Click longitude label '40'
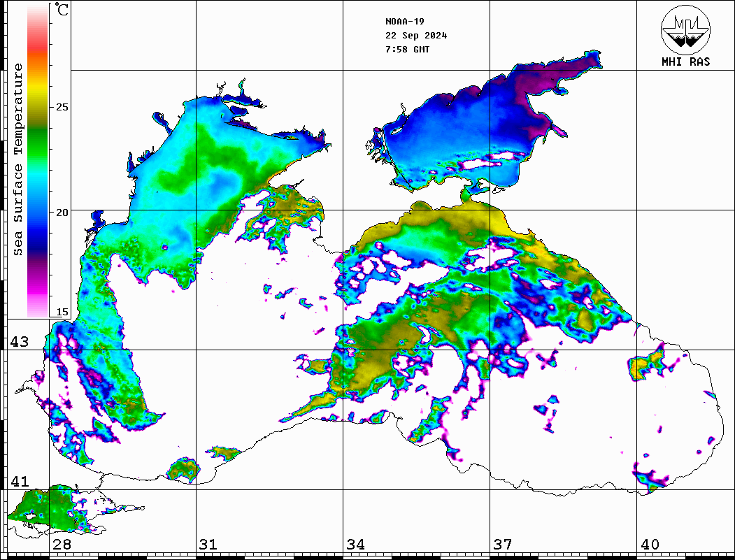This screenshot has height=560, width=735. click(x=650, y=545)
